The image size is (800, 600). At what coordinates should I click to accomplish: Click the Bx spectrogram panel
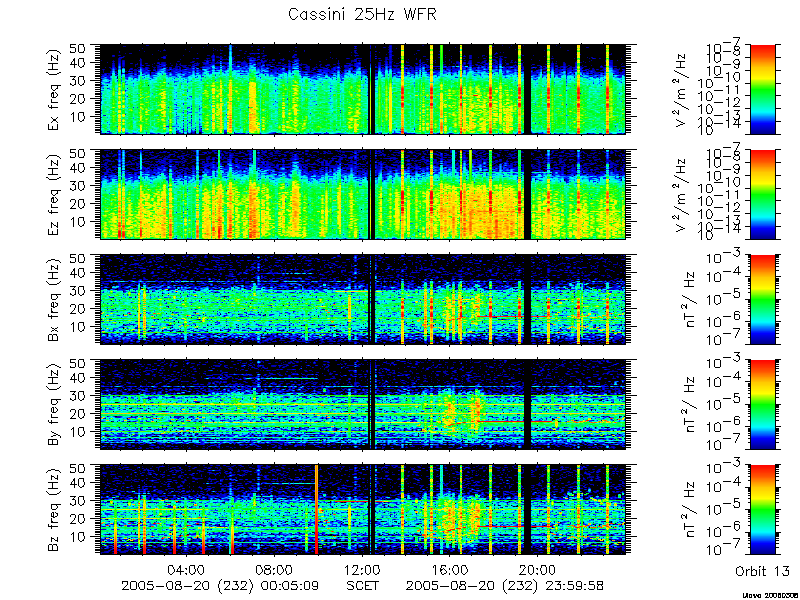click(x=363, y=299)
